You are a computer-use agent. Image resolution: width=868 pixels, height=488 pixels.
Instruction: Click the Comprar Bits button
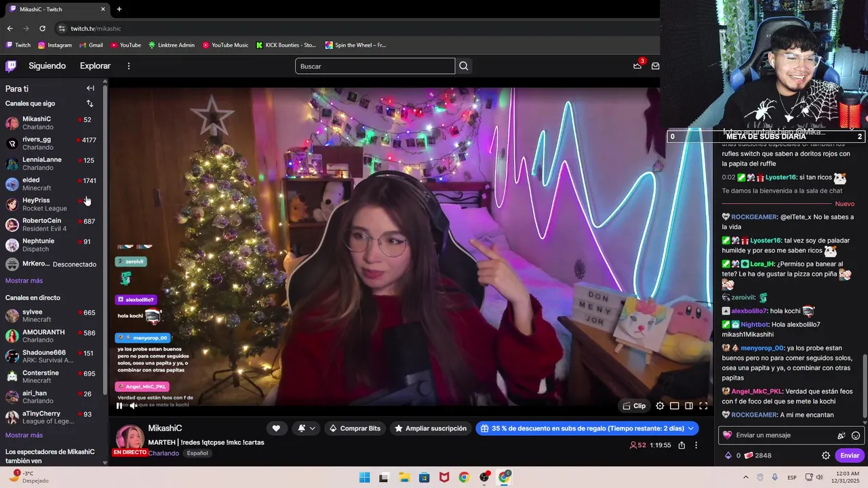click(x=355, y=428)
